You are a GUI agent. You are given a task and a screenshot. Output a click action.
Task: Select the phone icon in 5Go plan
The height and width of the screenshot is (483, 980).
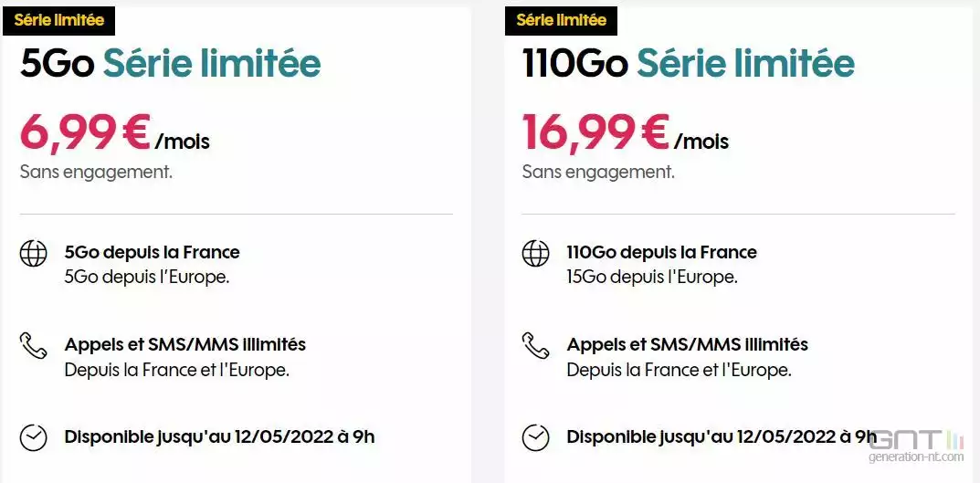(x=33, y=345)
